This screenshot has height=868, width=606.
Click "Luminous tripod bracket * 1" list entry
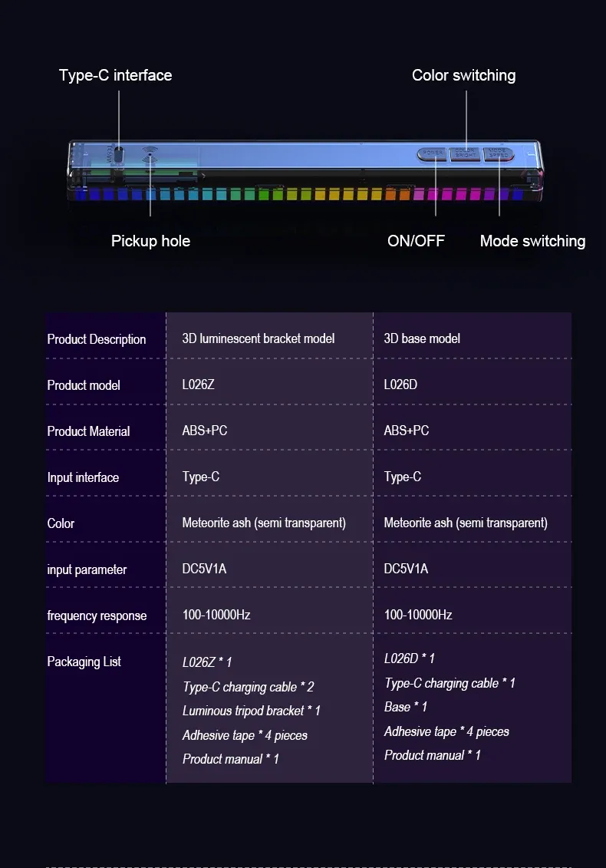pyautogui.click(x=252, y=711)
